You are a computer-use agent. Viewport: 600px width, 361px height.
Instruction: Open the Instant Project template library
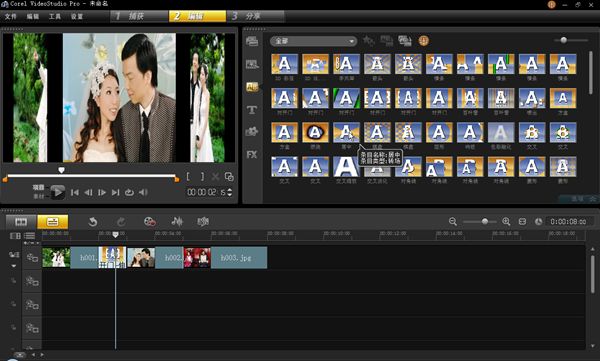click(252, 64)
